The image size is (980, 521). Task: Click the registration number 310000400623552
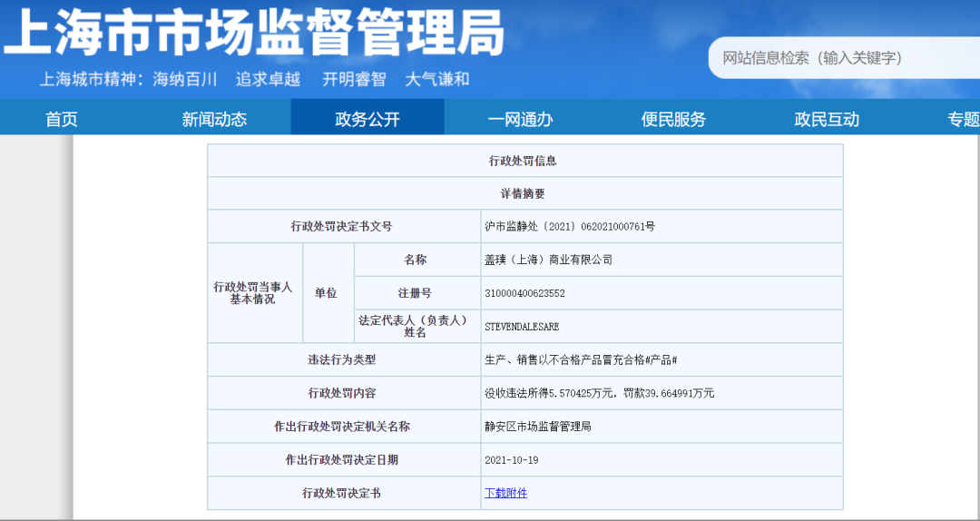pos(525,293)
